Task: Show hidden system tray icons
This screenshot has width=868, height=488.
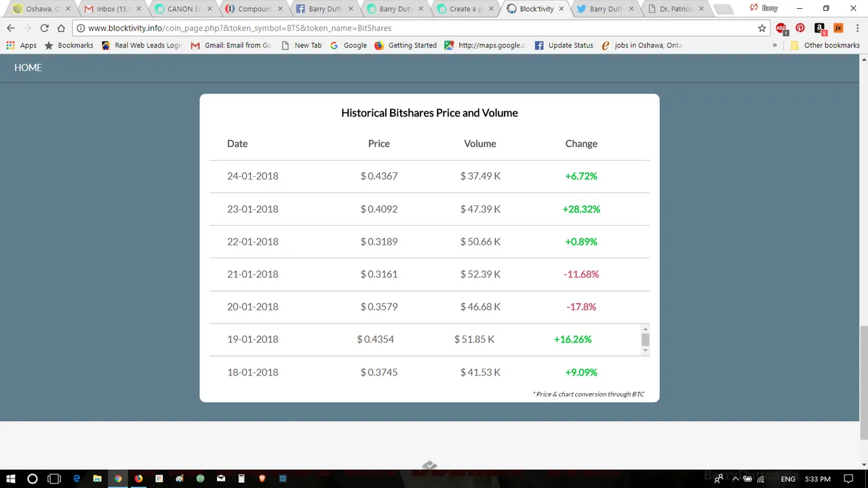Action: [x=735, y=479]
